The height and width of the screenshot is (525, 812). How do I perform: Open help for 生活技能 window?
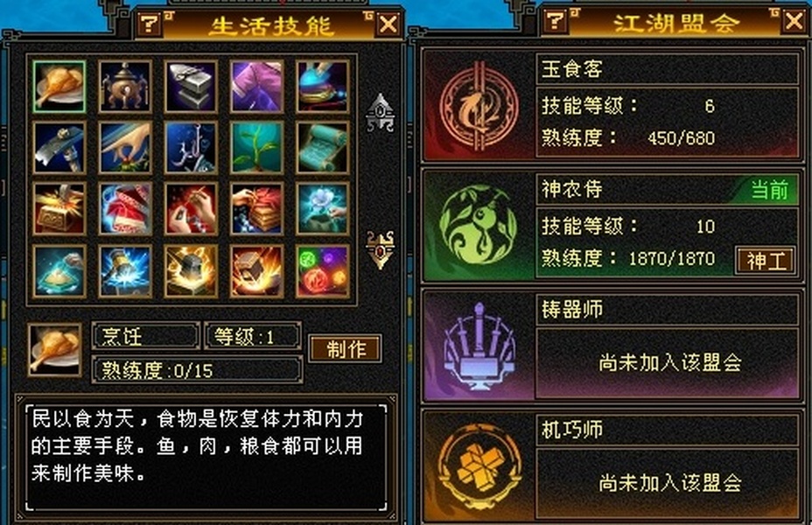pos(149,24)
